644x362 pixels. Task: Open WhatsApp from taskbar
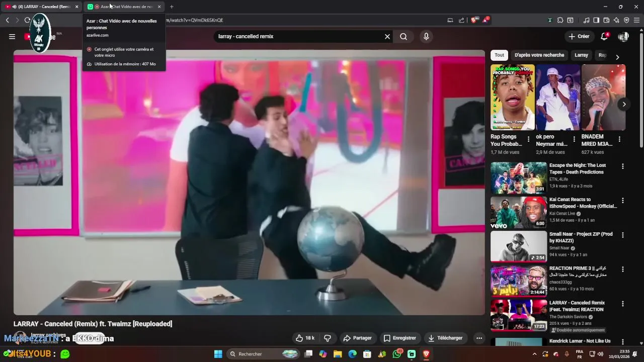pyautogui.click(x=397, y=354)
